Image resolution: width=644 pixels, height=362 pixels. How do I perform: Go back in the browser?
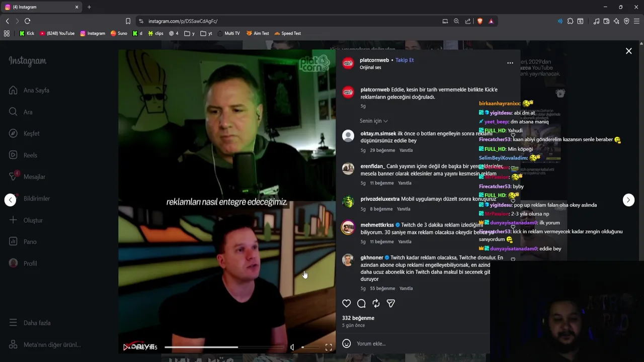[x=7, y=21]
